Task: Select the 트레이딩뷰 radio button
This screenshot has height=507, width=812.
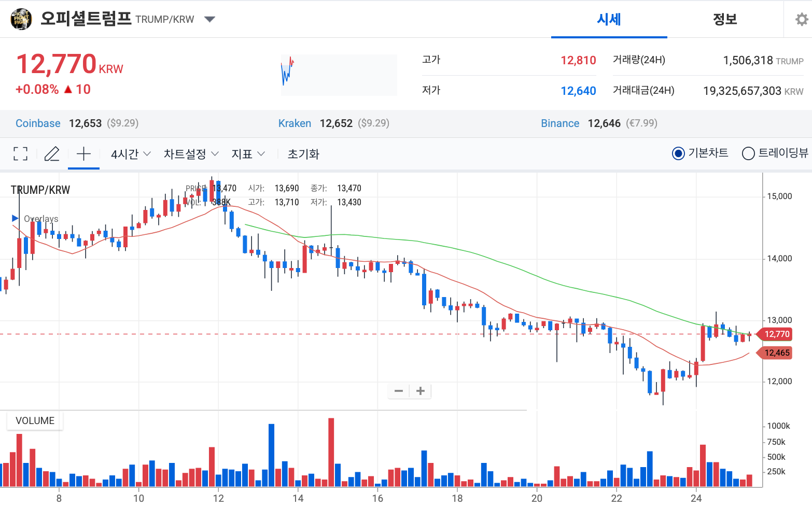Action: pos(748,153)
